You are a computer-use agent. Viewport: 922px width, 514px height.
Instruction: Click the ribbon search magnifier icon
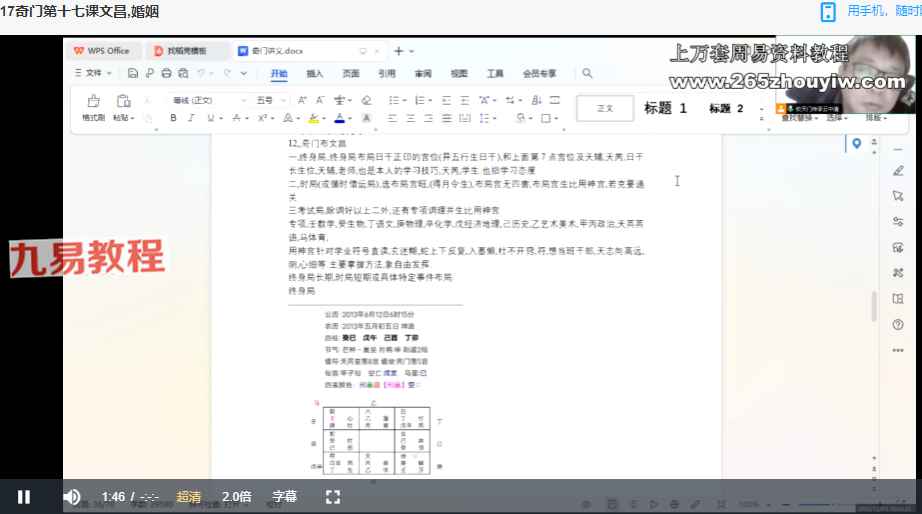pyautogui.click(x=587, y=73)
